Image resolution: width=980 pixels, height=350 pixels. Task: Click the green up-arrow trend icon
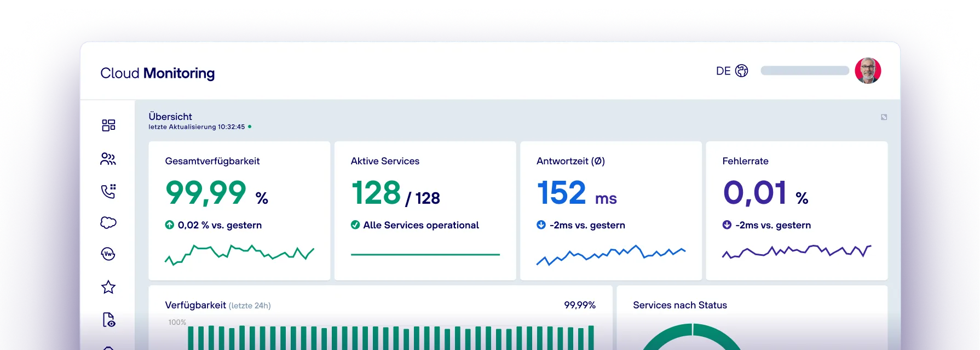click(170, 225)
